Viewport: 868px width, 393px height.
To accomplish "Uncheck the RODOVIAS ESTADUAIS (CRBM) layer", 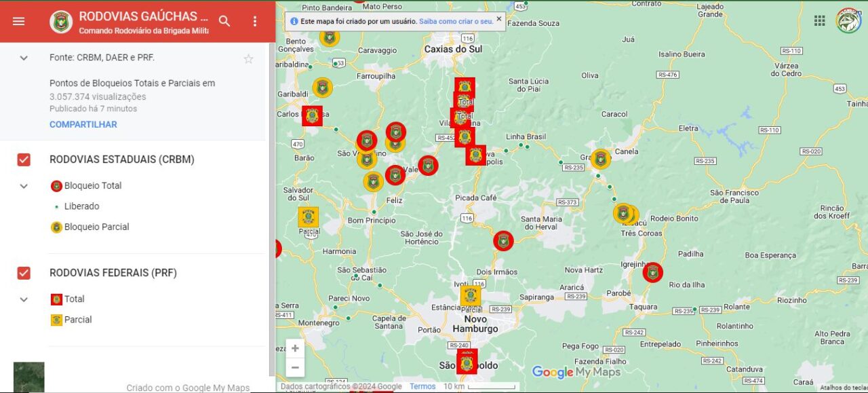I will pos(24,160).
